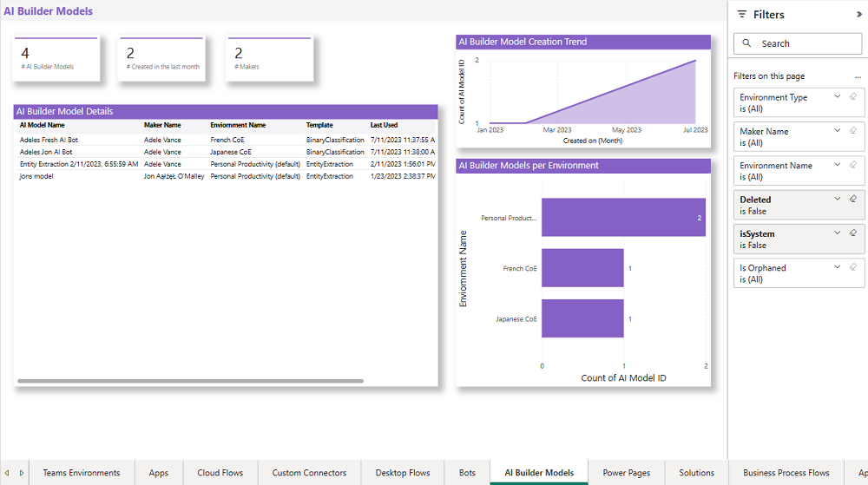Image resolution: width=868 pixels, height=485 pixels.
Task: Click 'French CoE' in the details table
Action: 227,140
